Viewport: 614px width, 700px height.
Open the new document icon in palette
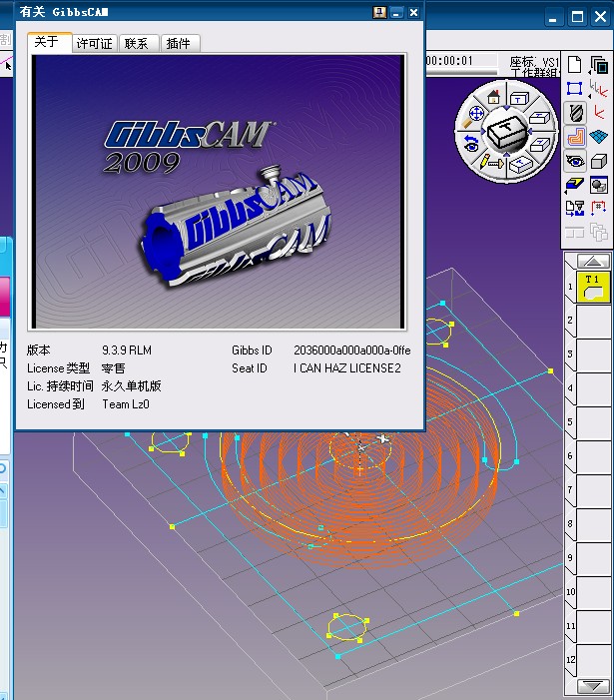575,65
